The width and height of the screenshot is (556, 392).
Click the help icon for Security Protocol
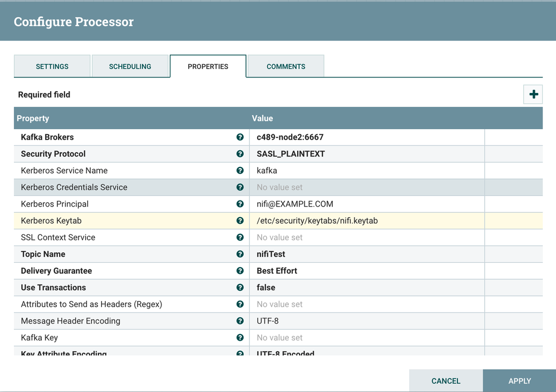(240, 154)
